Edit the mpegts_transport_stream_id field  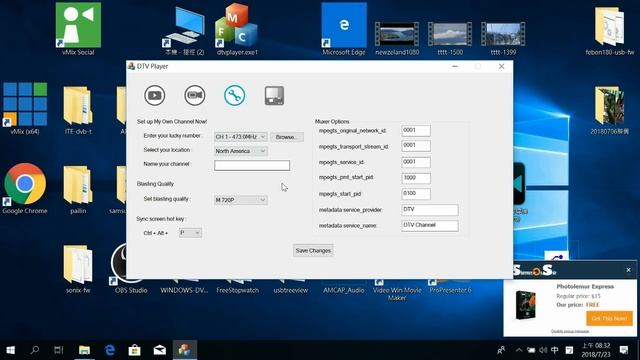tap(416, 146)
